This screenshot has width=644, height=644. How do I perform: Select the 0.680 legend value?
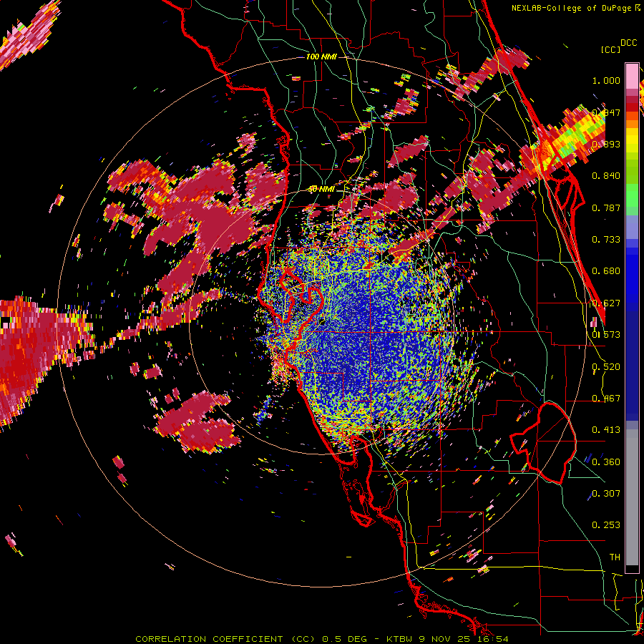pos(606,271)
